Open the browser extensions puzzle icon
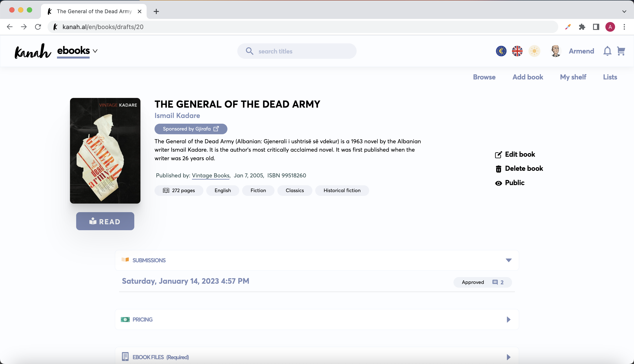The height and width of the screenshot is (364, 634). click(582, 27)
